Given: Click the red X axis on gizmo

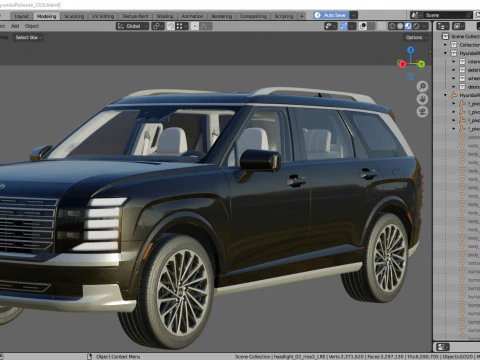Looking at the screenshot, I should click(x=402, y=64).
